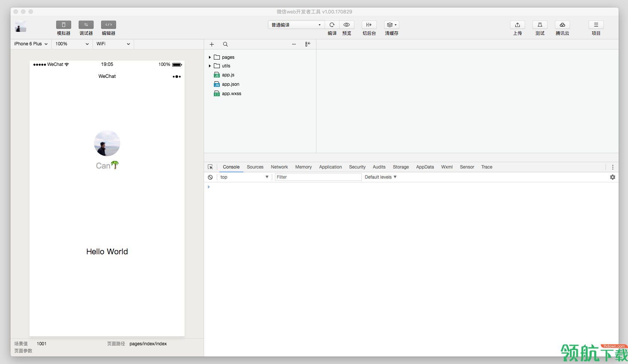Click the console Filter input field
Viewport: 628px width, 364px height.
(318, 177)
